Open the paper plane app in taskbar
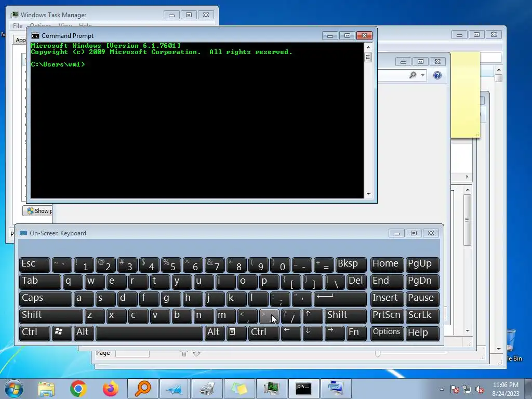This screenshot has height=399, width=532. (x=175, y=389)
